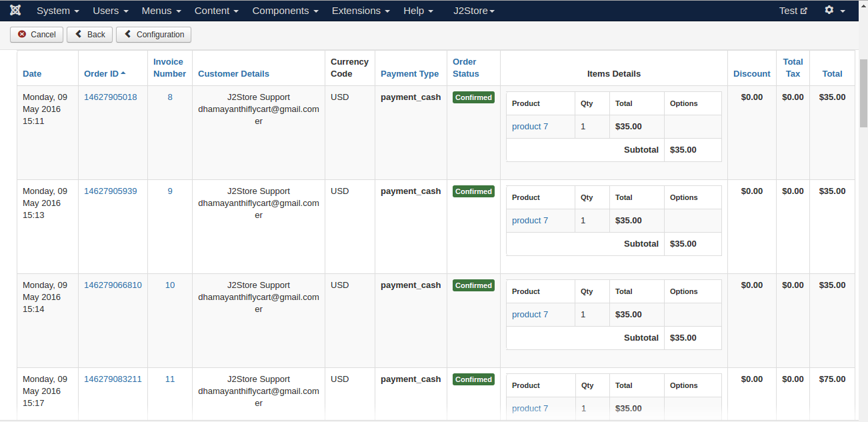Select date Monday, 09 May 2016 15:17
Screen dimensions: 868x422
(x=45, y=391)
